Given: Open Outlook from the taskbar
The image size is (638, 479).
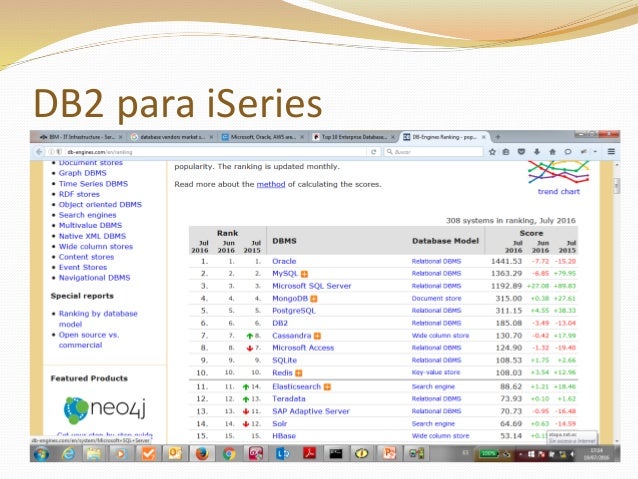Looking at the screenshot, I should (175, 453).
